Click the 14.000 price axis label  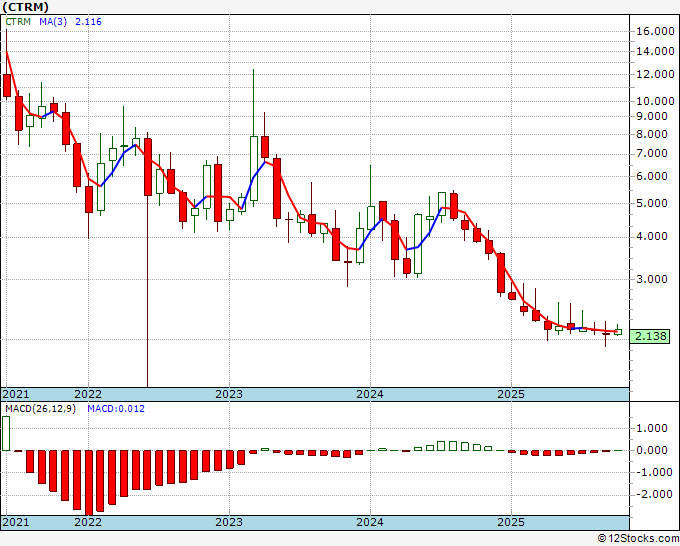pos(655,51)
